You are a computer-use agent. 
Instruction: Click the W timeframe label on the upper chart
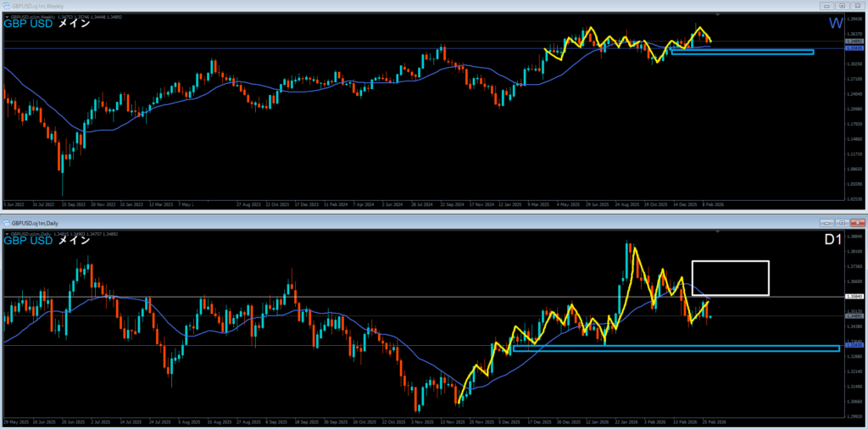[835, 23]
